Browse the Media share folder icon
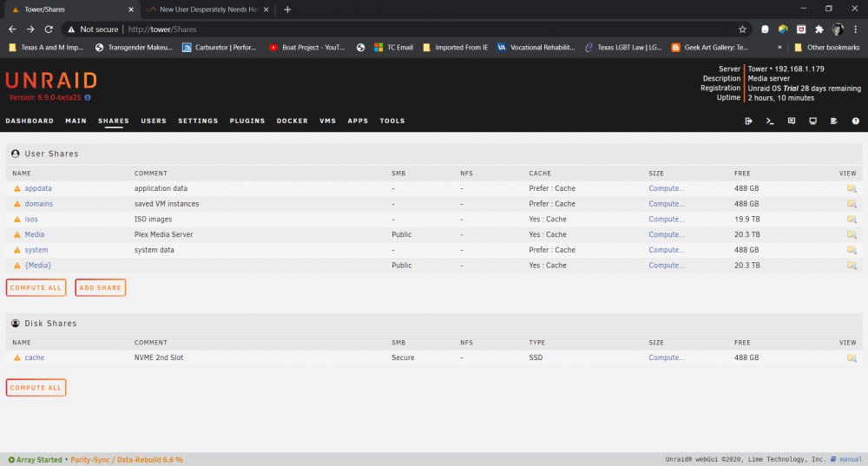868x466 pixels. (852, 234)
